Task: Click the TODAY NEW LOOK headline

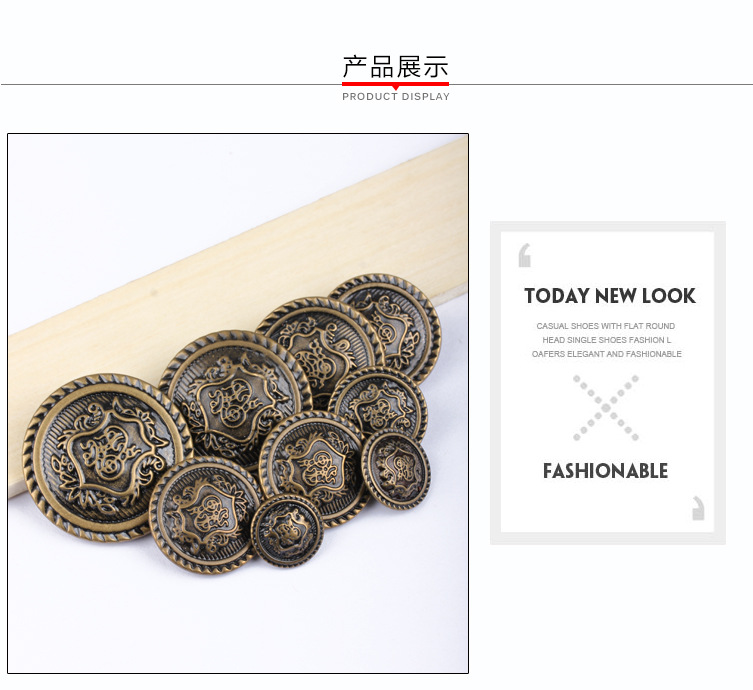Action: (610, 296)
